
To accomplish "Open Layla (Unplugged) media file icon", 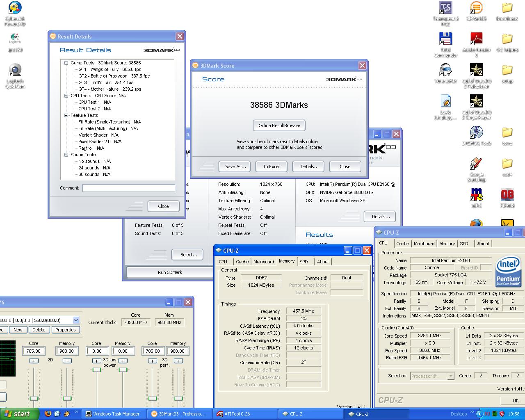I will (445, 107).
